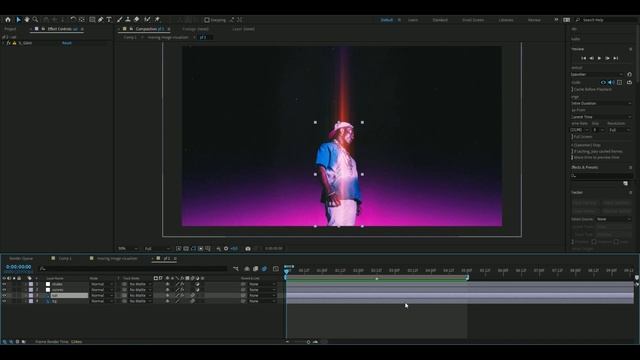Open the viewer magnification 50% dropdown
Image resolution: width=640 pixels, height=360 pixels.
click(x=127, y=249)
